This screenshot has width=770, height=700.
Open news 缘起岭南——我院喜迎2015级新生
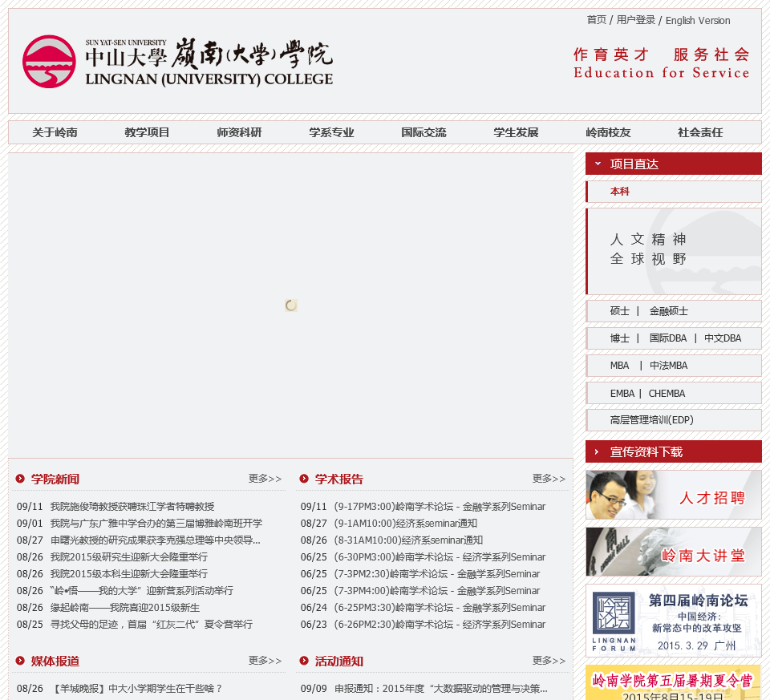point(125,608)
